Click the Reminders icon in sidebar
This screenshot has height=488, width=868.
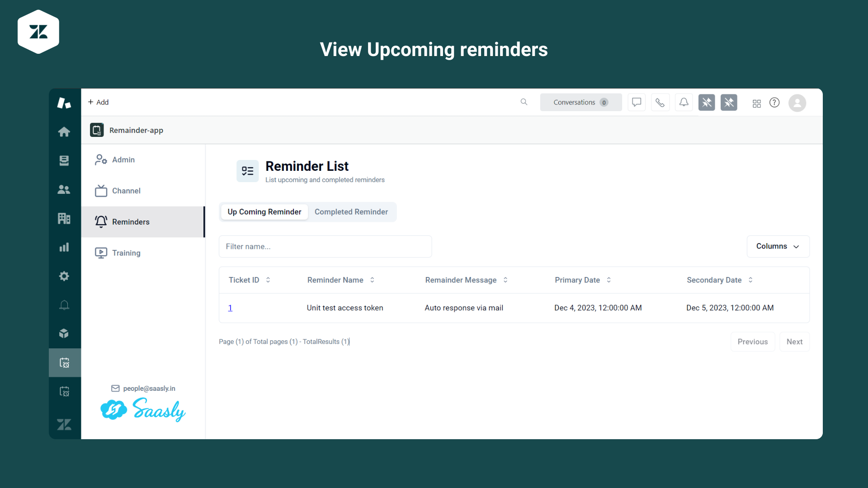(101, 221)
